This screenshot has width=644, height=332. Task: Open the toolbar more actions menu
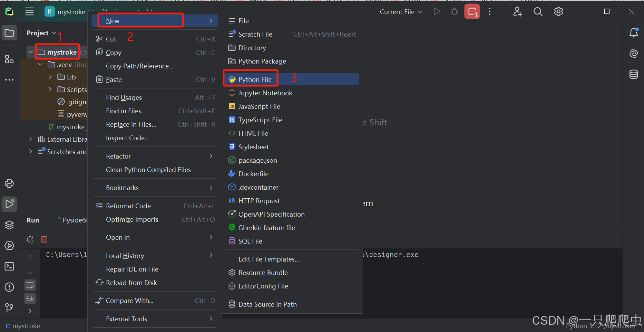pyautogui.click(x=490, y=11)
